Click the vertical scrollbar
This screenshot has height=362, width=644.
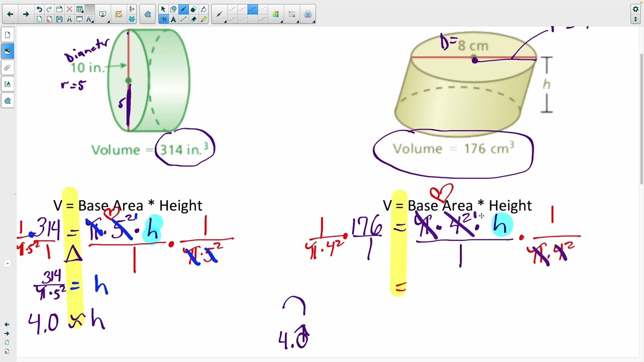pos(641,118)
